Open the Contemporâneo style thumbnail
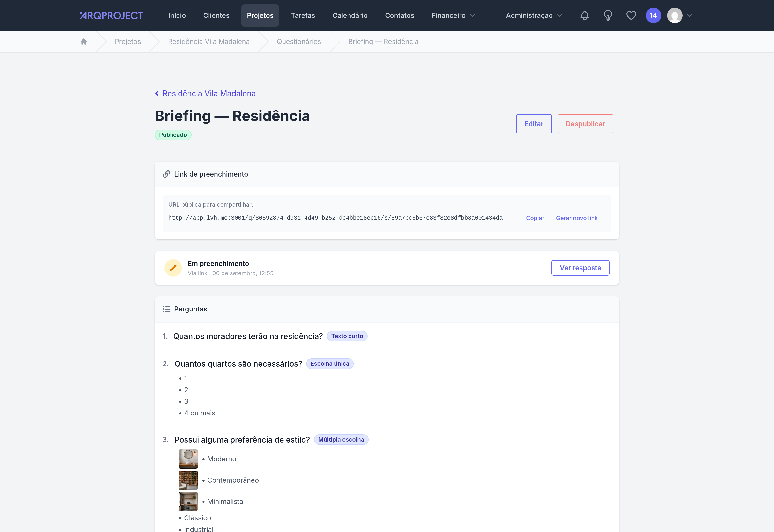Screen dimensions: 774x532 (x=188, y=480)
